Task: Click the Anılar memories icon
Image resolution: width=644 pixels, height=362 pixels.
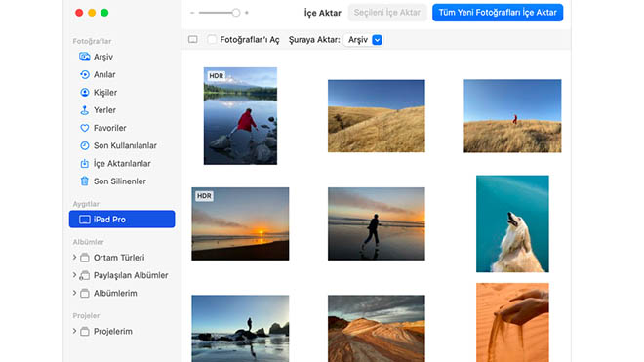Action: tap(85, 74)
